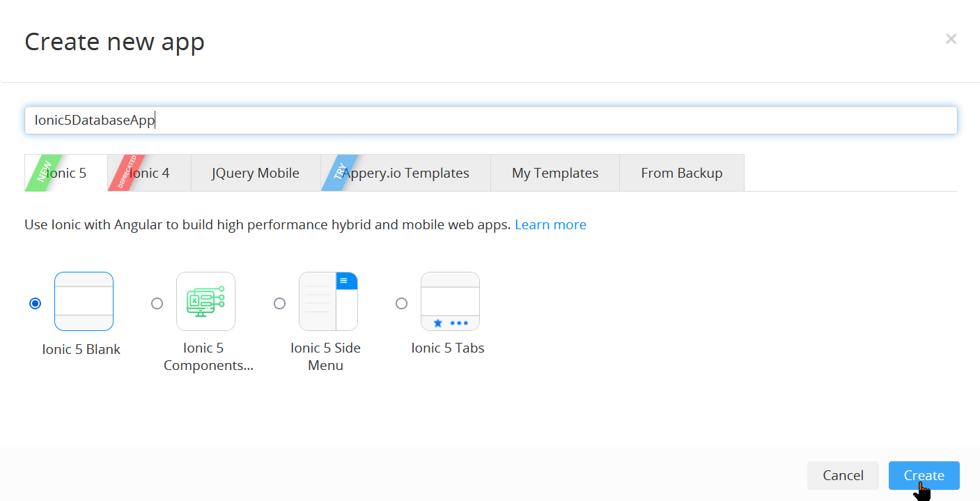The width and height of the screenshot is (980, 501).
Task: Click the Ionic 5 Components label text
Action: (x=208, y=356)
